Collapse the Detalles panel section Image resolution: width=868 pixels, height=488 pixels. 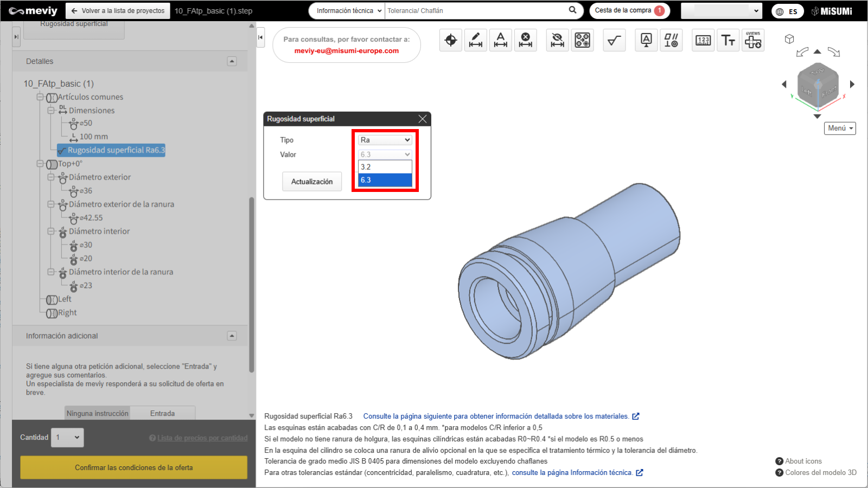coord(232,61)
